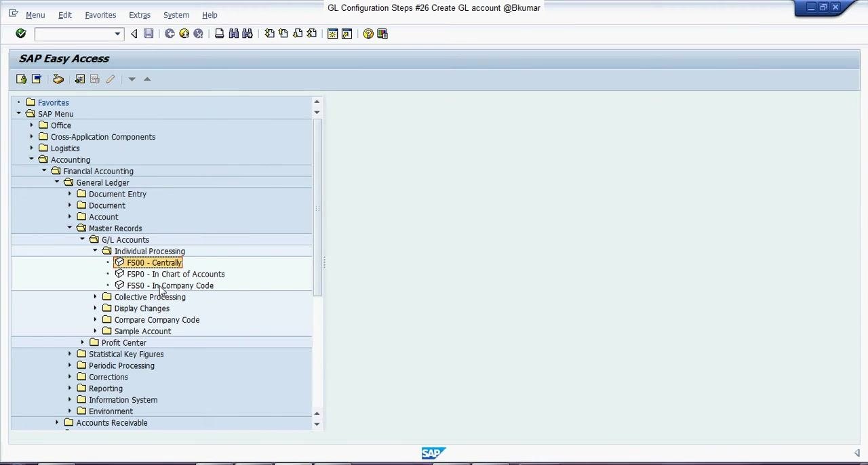Open the Extras menu
868x465 pixels.
140,15
